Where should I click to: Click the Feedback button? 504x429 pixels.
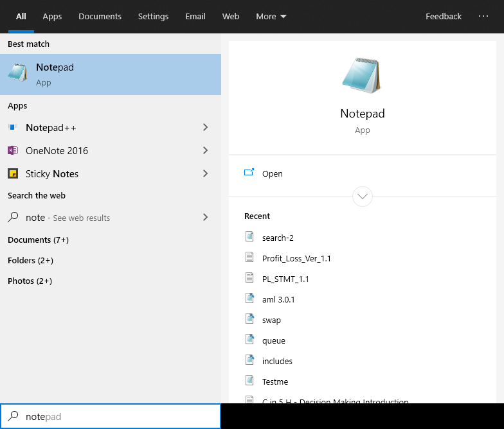click(444, 17)
